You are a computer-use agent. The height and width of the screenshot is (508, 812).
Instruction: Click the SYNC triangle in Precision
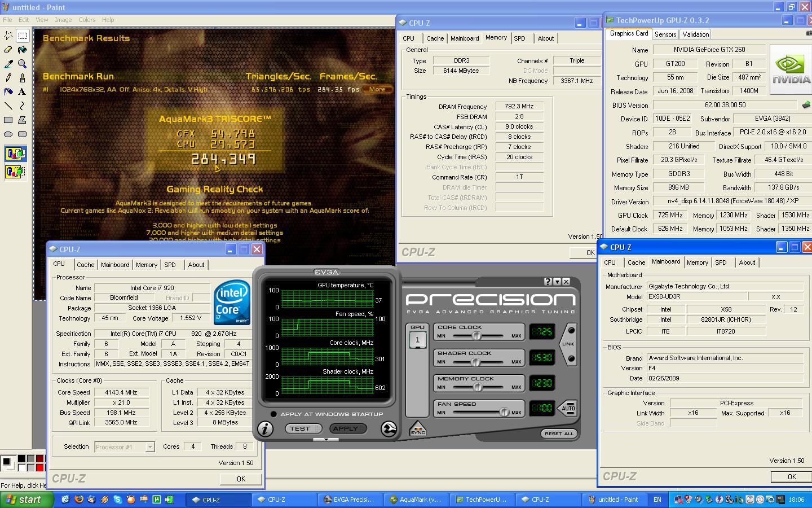(x=418, y=428)
